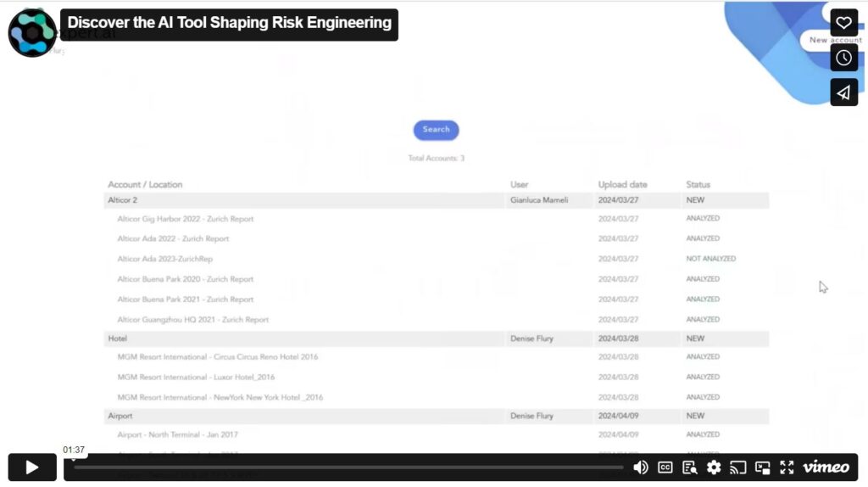
Task: Click user Gianluca Mameli
Action: click(539, 200)
